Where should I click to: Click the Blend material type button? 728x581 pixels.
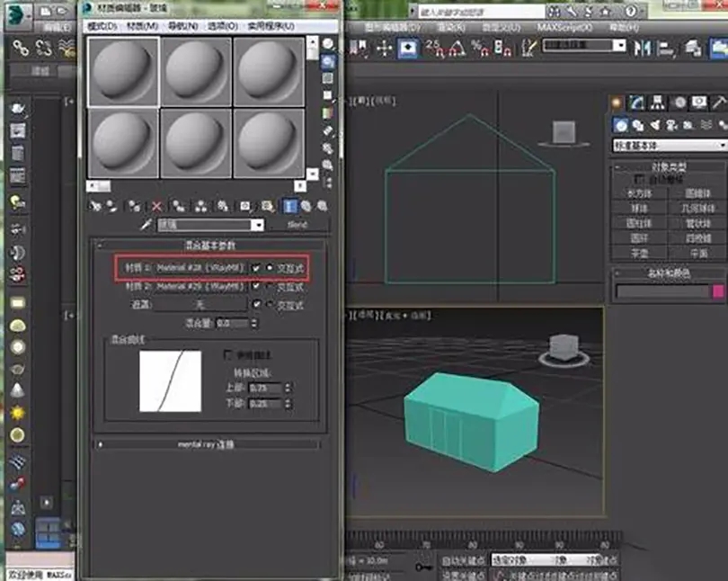coord(297,225)
